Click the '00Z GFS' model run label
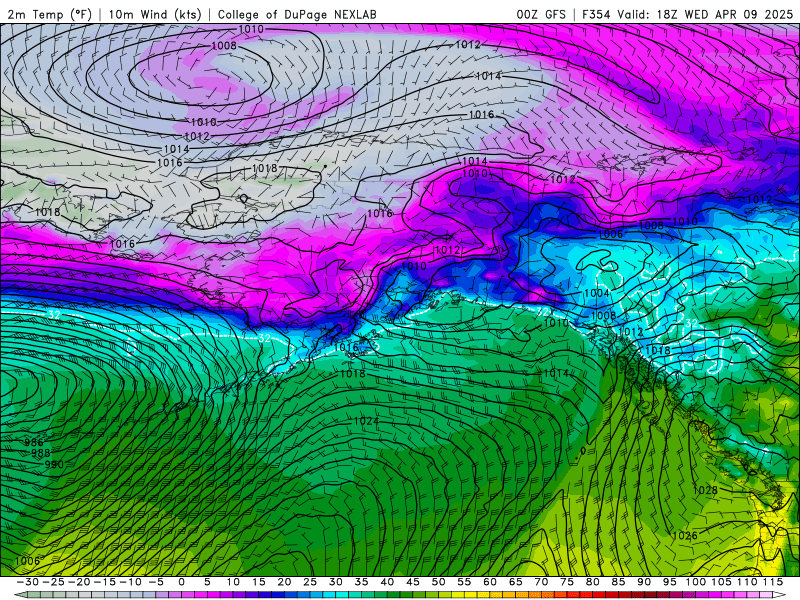This screenshot has height=600, width=800. tap(541, 14)
